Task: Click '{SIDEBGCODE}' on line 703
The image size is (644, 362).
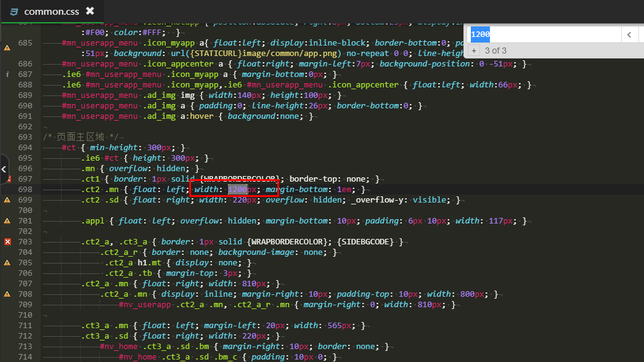Action: (x=365, y=242)
